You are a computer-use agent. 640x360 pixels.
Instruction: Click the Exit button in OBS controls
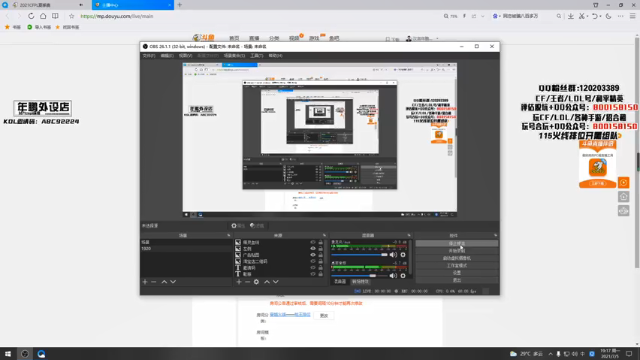click(457, 280)
